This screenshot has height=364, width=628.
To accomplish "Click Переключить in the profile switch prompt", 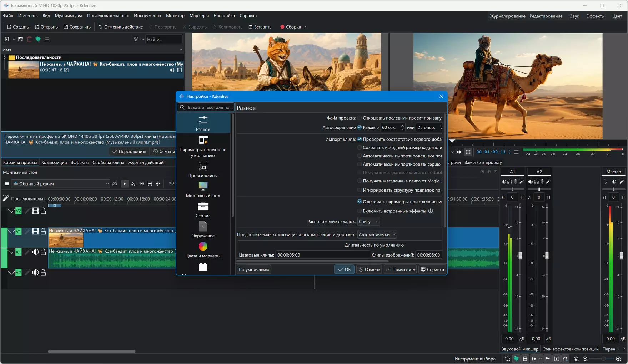I will point(129,151).
